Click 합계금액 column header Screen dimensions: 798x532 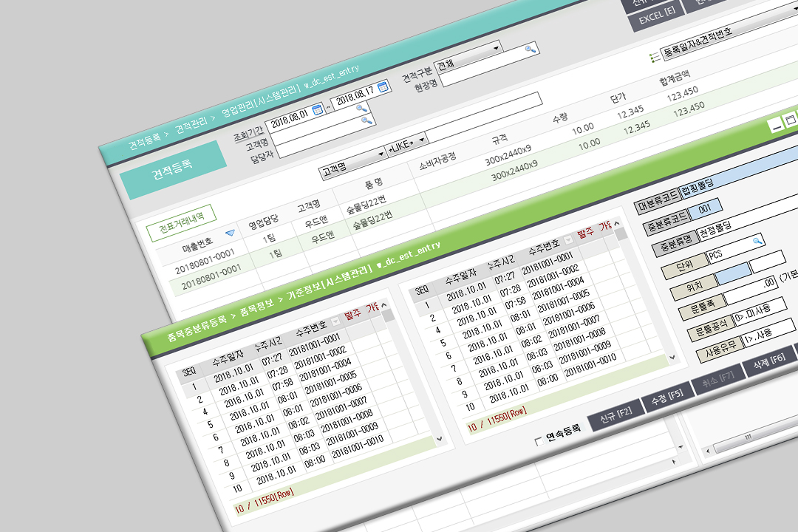(675, 79)
